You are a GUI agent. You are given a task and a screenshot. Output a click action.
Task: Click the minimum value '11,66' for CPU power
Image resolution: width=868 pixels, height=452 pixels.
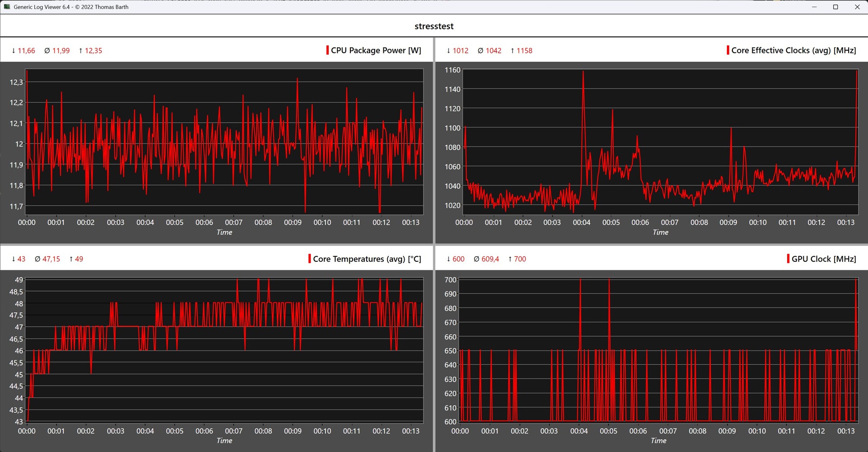pos(26,51)
